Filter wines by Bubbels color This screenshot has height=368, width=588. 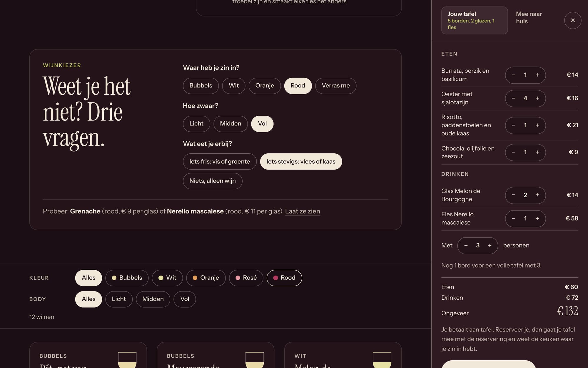(127, 278)
